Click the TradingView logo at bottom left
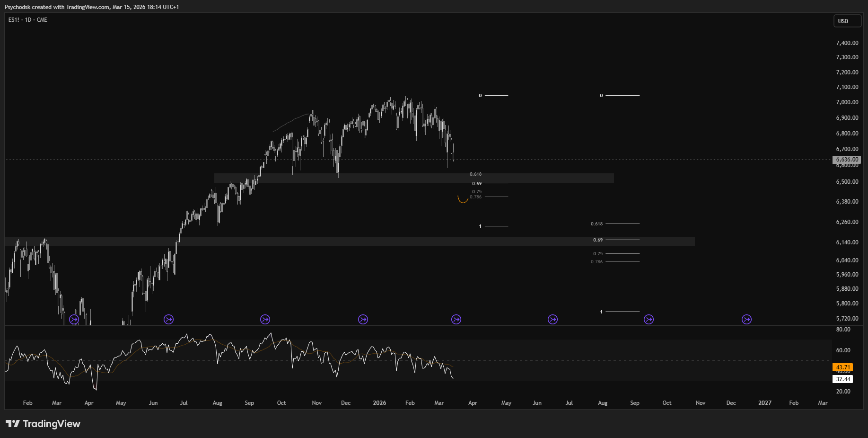The width and height of the screenshot is (868, 438). [43, 424]
